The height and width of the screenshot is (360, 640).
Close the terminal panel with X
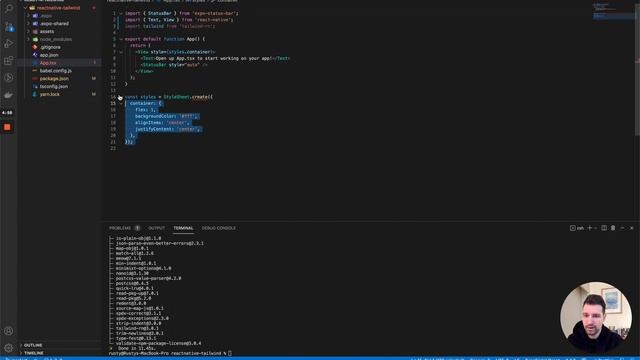coord(631,228)
